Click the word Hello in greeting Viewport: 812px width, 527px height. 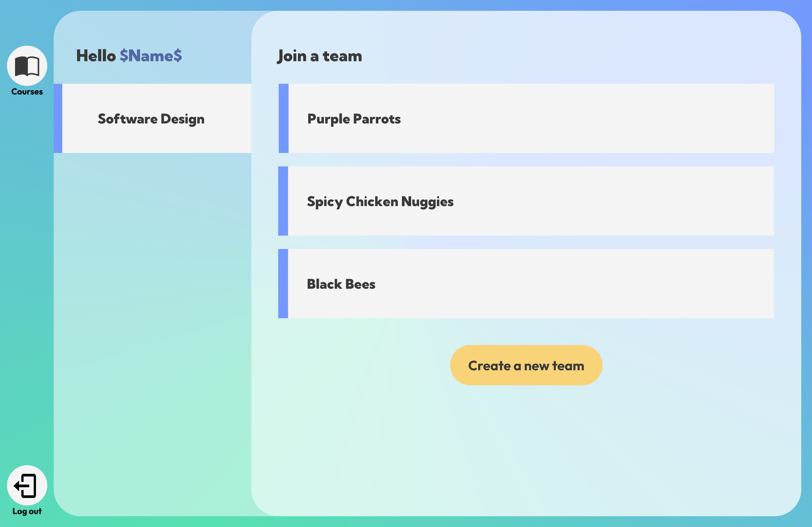(96, 55)
